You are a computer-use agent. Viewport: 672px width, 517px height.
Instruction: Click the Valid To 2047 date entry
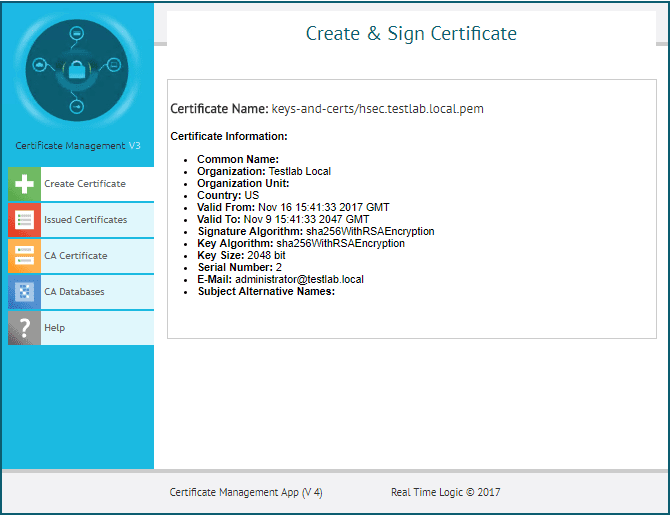pos(283,219)
